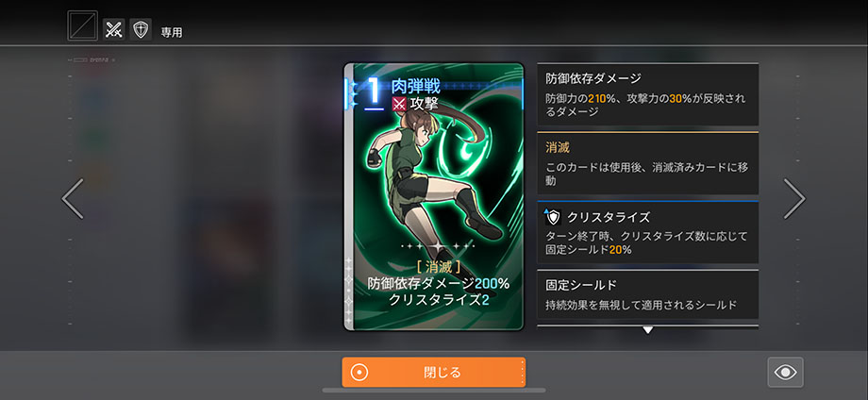
Task: Select the crossed swords attack filter
Action: point(113,29)
